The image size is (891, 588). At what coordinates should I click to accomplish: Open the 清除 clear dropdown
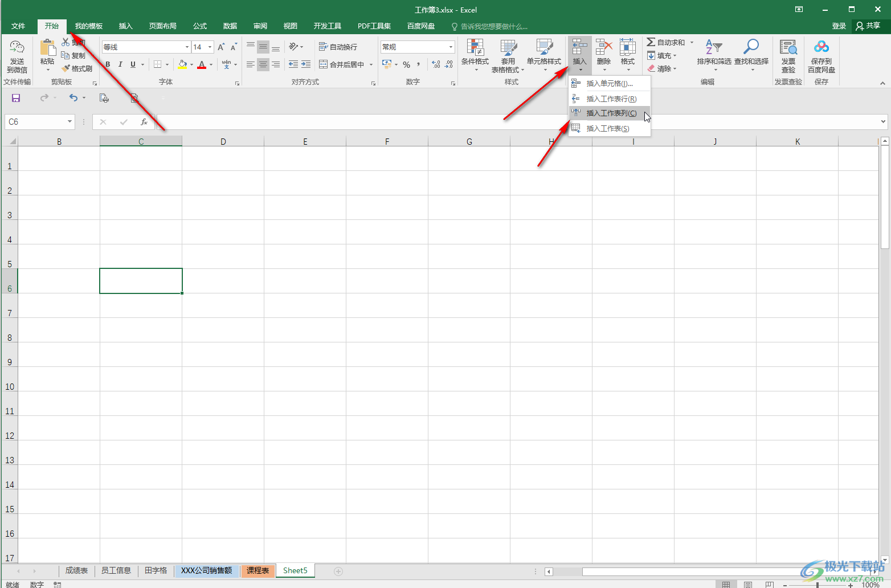[661, 68]
